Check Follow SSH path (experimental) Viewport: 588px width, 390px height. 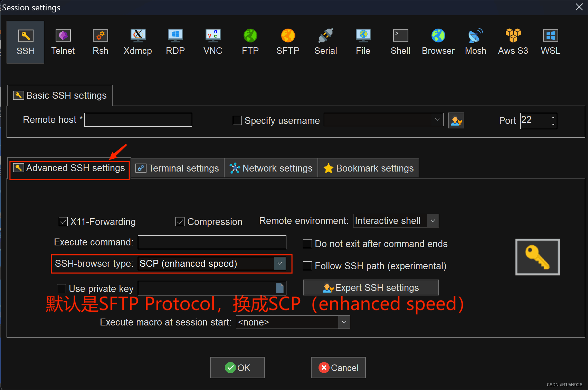(307, 266)
